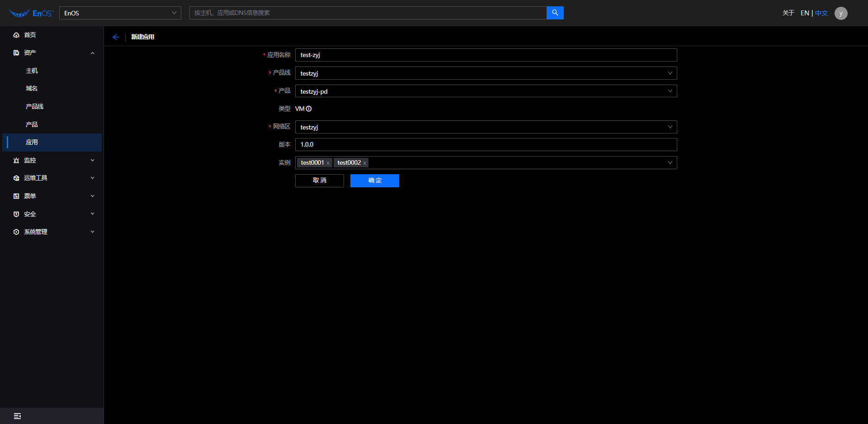Remove the test0002 instance tag
868x424 pixels.
tap(364, 163)
